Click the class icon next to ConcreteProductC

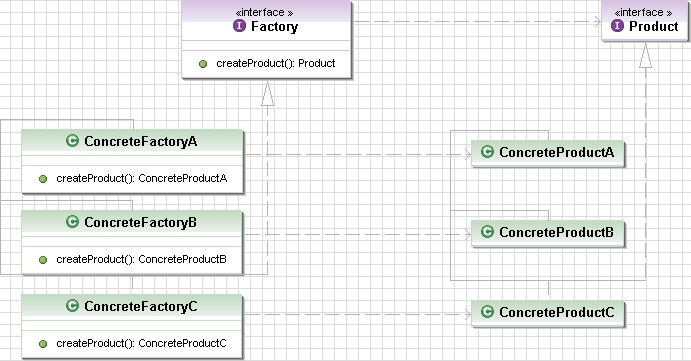(x=487, y=312)
